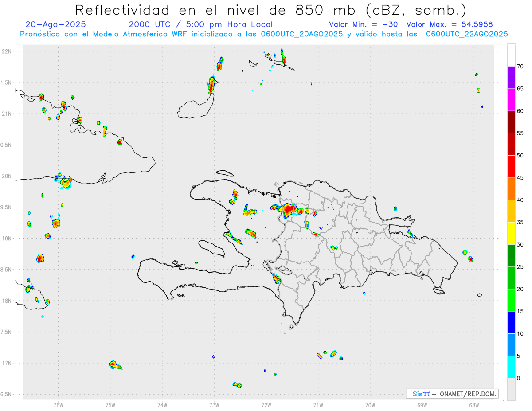532x411 pixels.
Task: Click the colorbar value '20'
Action: 520,289
